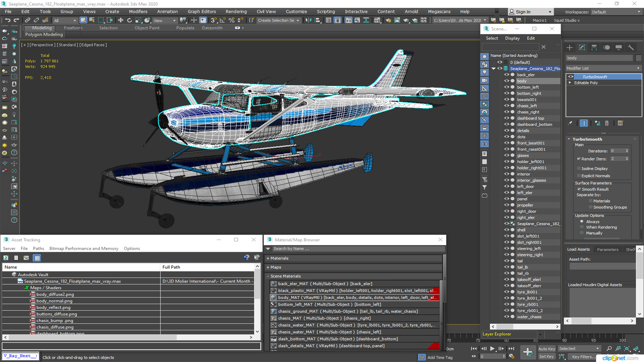Open the Modifier List dropdown

pyautogui.click(x=603, y=68)
